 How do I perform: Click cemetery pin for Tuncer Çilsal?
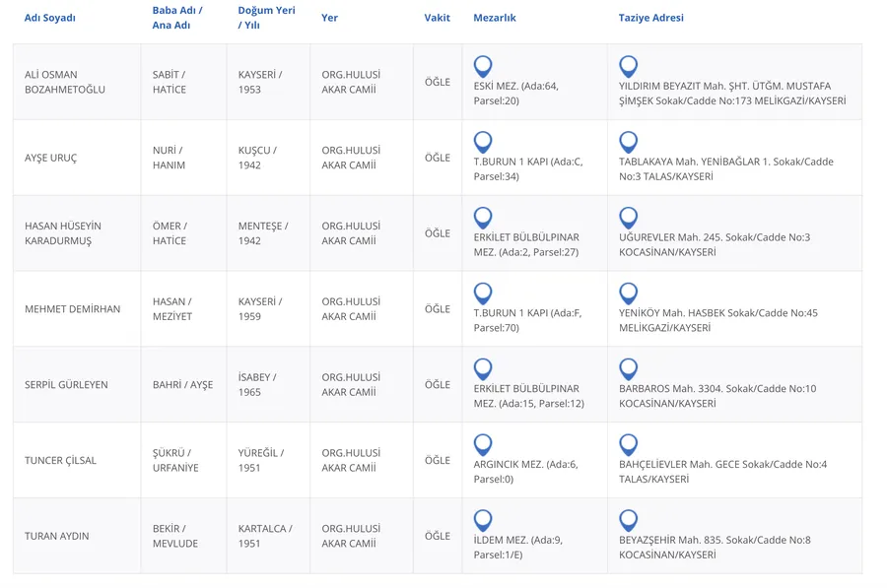[483, 445]
